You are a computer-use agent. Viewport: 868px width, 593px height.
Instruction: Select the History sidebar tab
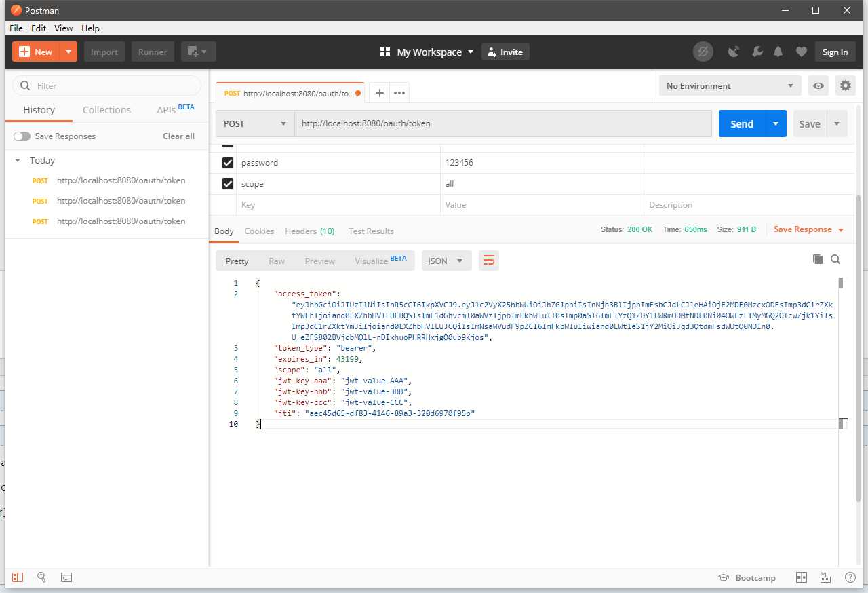point(39,110)
